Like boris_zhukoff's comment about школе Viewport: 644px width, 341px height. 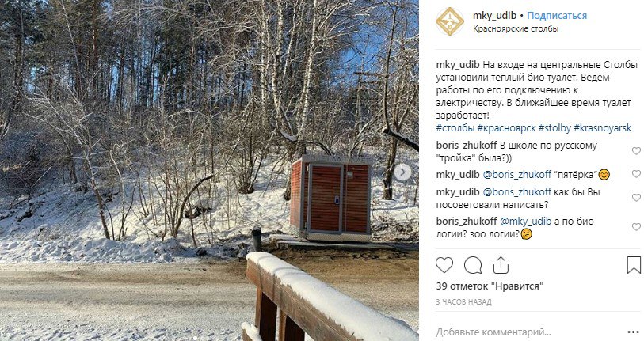click(636, 151)
